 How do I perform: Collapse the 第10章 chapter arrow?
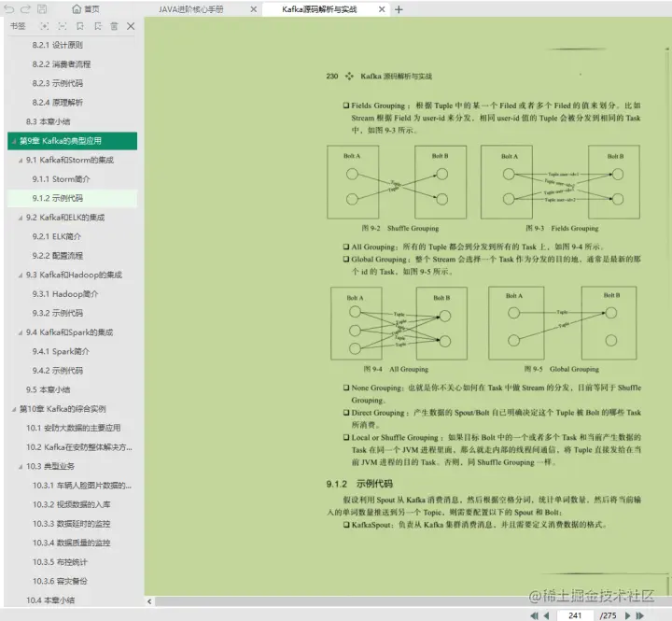point(14,410)
